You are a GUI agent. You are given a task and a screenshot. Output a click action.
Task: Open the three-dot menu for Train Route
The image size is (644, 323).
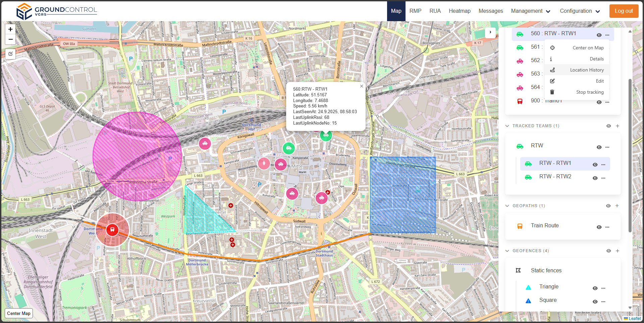[x=607, y=227]
